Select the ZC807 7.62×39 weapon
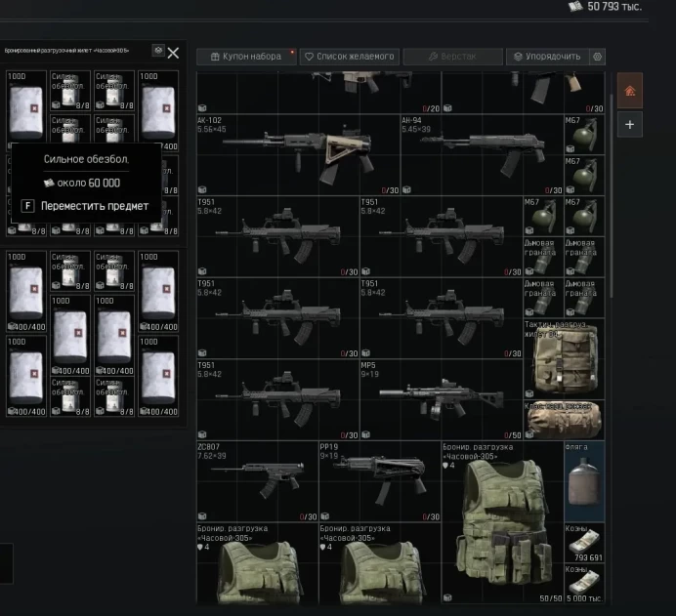Image resolution: width=676 pixels, height=616 pixels. point(257,481)
